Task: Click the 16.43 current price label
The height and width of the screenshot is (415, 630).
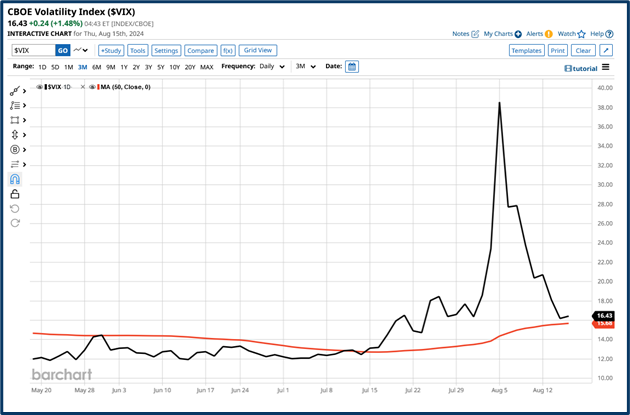Action: 604,316
